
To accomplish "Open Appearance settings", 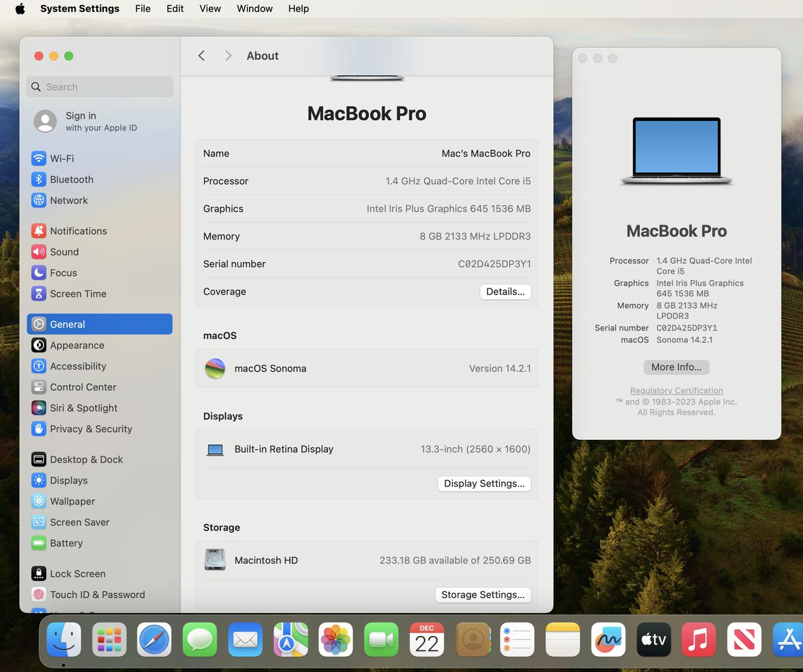I will pos(100,345).
